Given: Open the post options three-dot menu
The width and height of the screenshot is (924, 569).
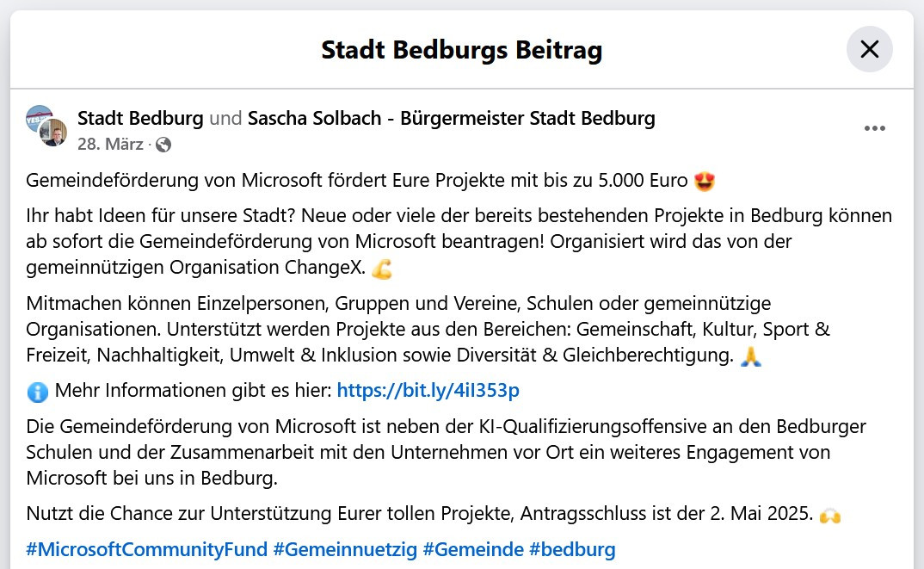Looking at the screenshot, I should click(x=874, y=129).
